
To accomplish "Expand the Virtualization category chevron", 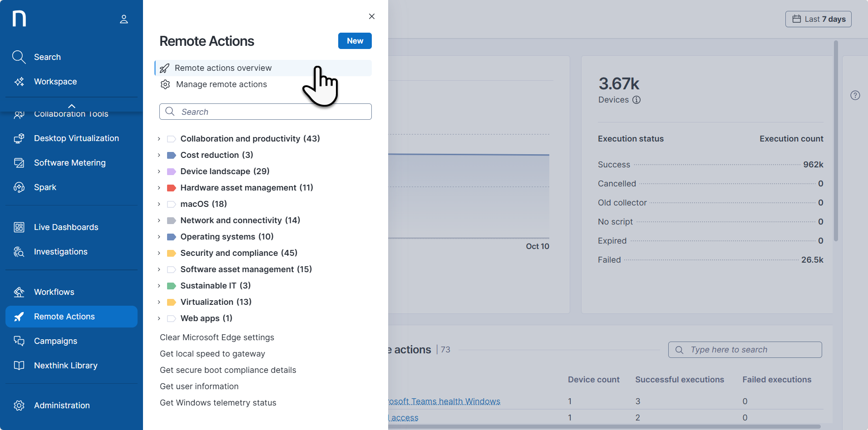I will coord(159,302).
